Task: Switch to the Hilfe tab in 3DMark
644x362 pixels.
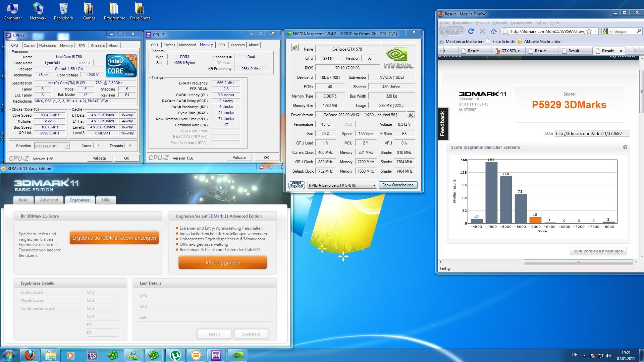Action: coord(106,200)
